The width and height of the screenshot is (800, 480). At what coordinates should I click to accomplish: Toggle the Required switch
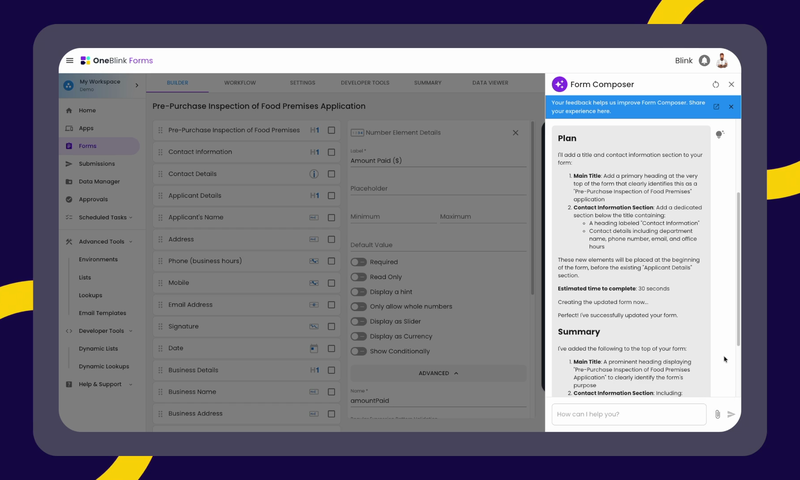tap(359, 262)
